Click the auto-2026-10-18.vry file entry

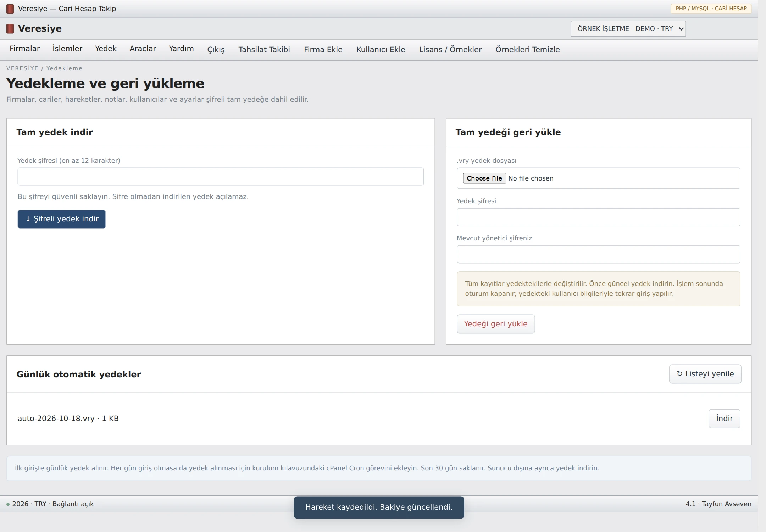tap(68, 419)
